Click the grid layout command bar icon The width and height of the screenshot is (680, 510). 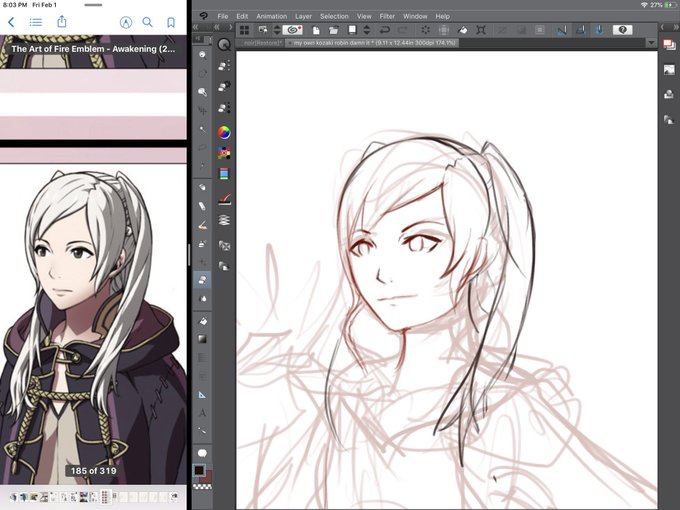pos(245,30)
